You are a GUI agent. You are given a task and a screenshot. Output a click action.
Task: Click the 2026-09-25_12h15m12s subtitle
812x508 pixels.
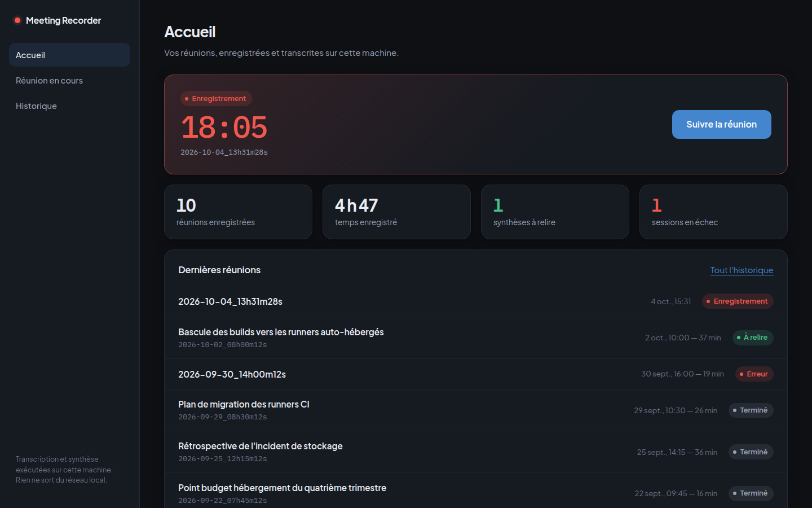tap(223, 459)
